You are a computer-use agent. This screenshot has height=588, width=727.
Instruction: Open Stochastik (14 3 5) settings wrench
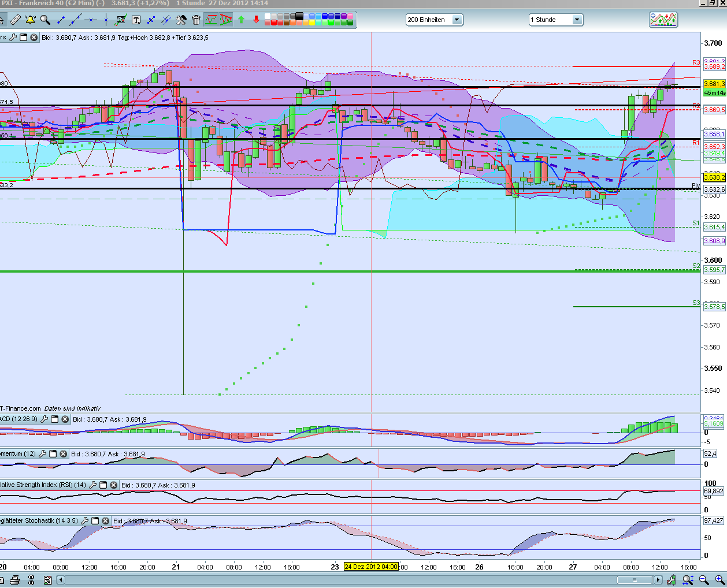coord(85,521)
